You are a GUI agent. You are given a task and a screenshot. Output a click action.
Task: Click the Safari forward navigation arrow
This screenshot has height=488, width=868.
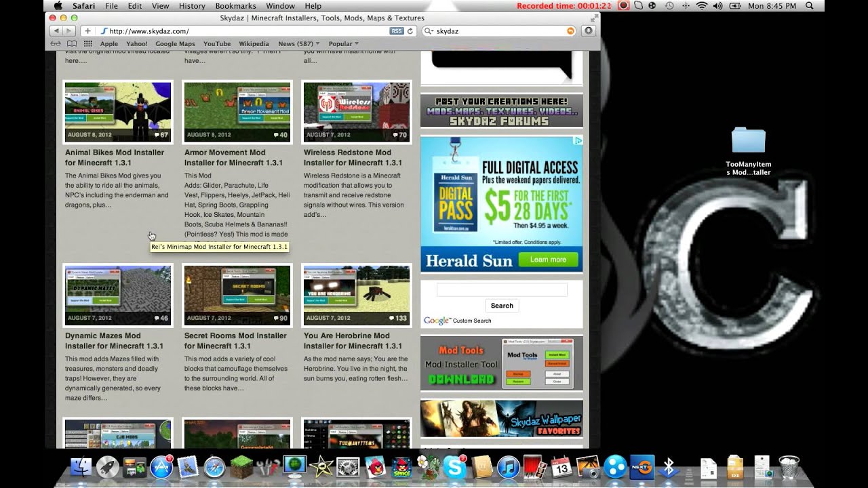point(68,31)
